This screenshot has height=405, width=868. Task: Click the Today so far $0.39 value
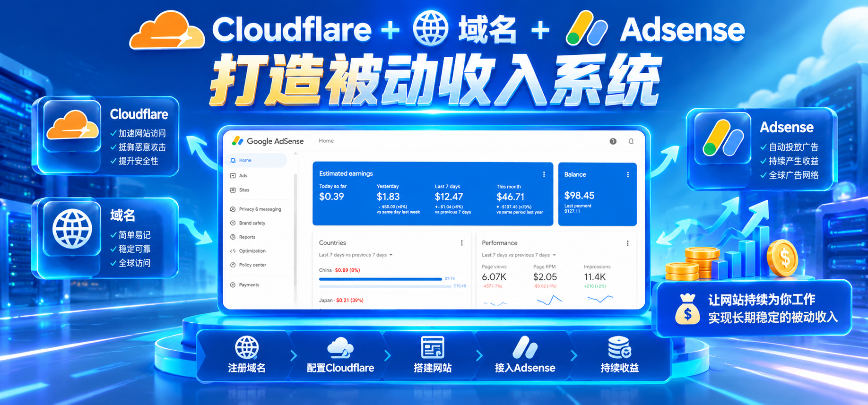coord(331,197)
